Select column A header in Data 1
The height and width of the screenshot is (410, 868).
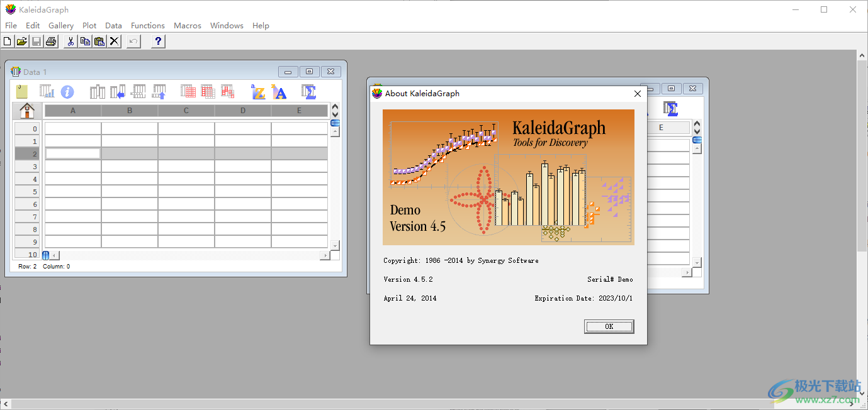[73, 111]
